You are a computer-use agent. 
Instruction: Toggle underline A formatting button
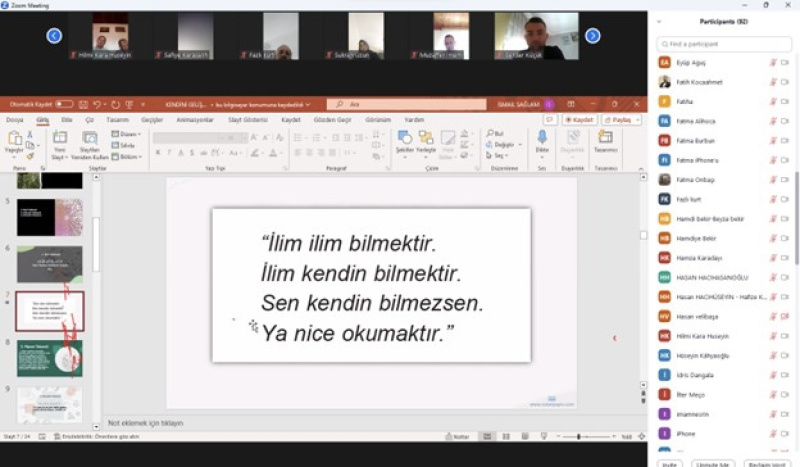tap(181, 153)
